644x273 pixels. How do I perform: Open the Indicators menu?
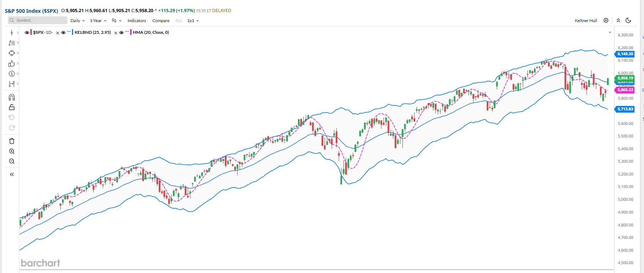(137, 21)
